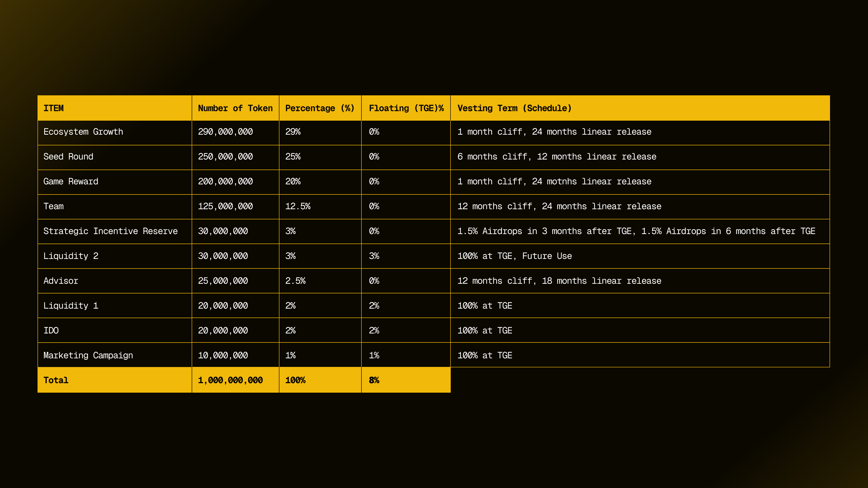Click Liquidity 2's 3% floating value

click(x=374, y=256)
